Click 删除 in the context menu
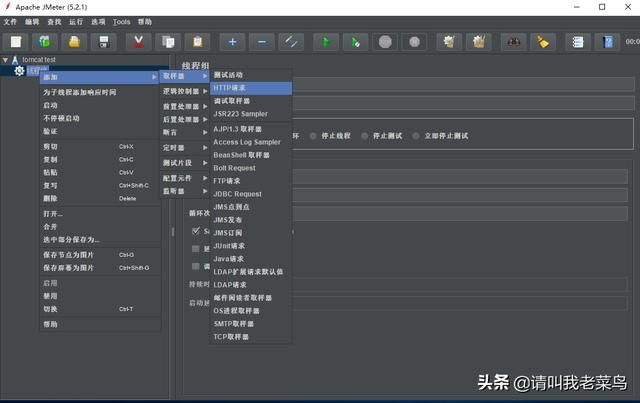 point(100,198)
